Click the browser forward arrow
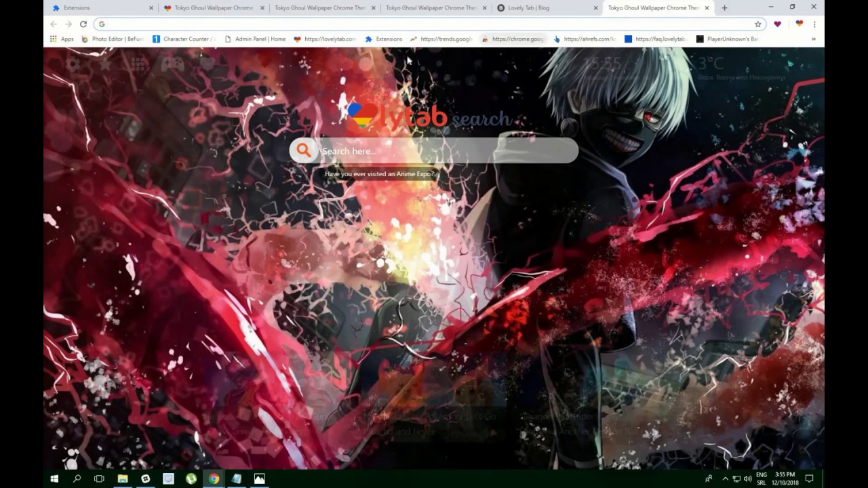The height and width of the screenshot is (488, 868). pyautogui.click(x=68, y=24)
